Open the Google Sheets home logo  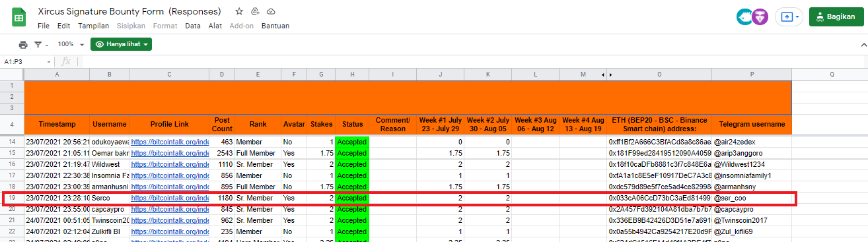tap(18, 17)
